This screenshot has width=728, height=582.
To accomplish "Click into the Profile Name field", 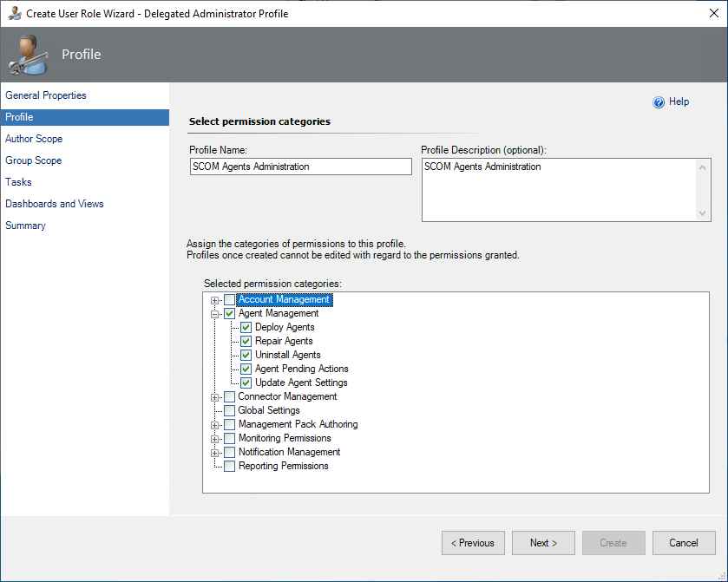I will click(301, 167).
